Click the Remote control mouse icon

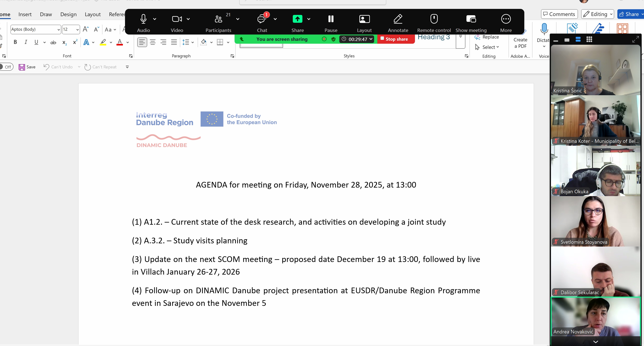[x=434, y=19]
